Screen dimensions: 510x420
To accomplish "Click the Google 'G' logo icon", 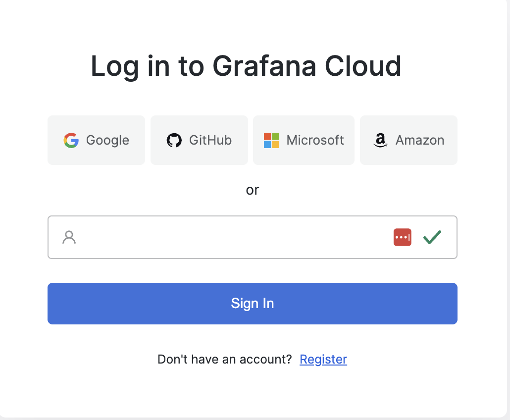I will 71,140.
